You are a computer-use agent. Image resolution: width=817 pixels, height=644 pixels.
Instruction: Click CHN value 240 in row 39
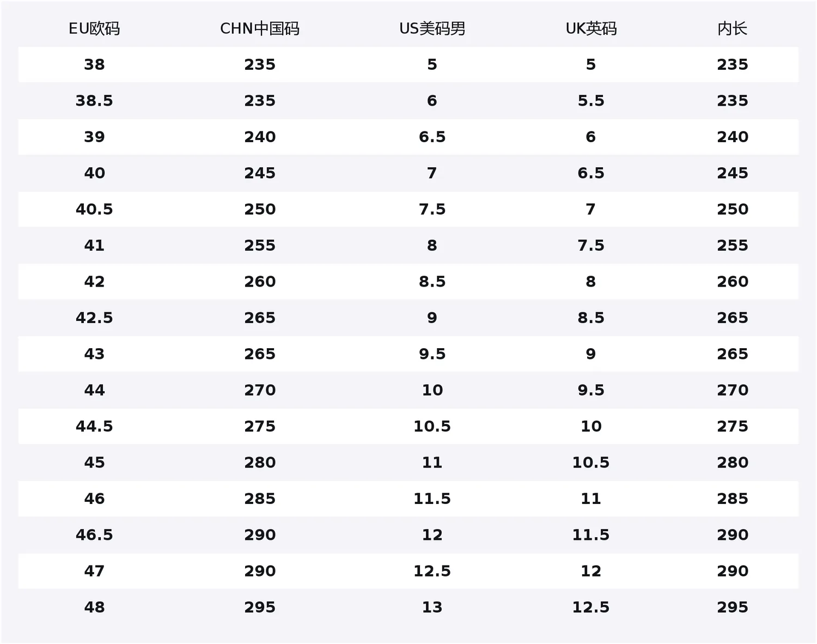pos(260,137)
